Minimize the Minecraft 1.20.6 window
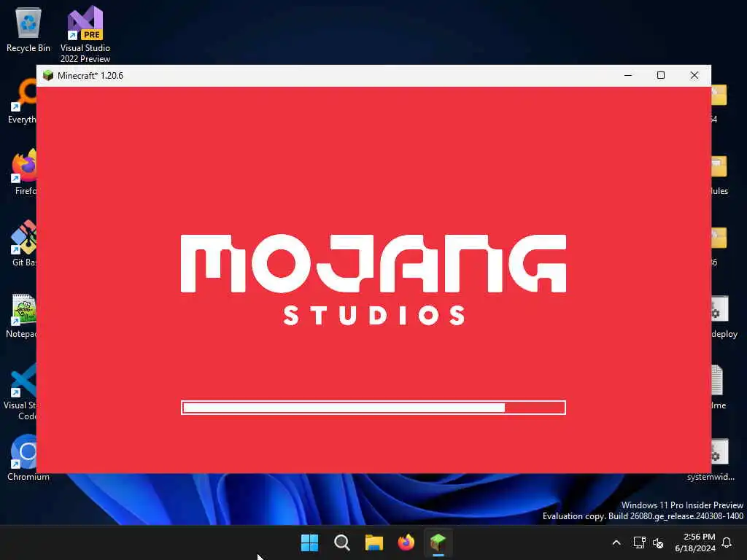This screenshot has width=747, height=560. [628, 75]
